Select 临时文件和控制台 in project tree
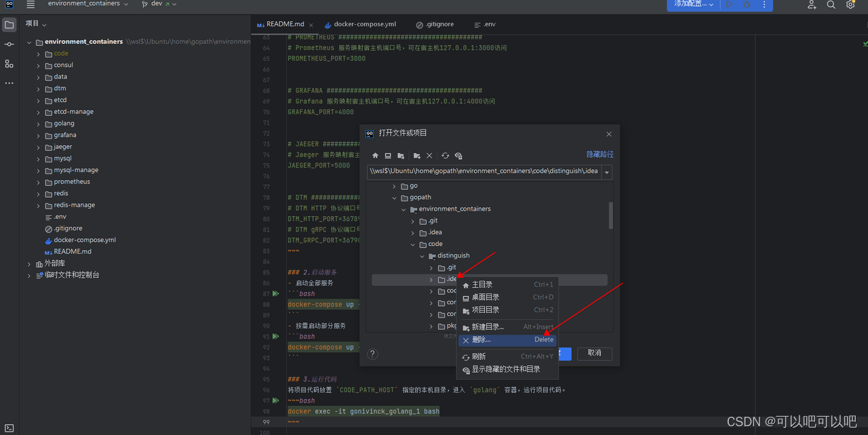Viewport: 868px width, 435px height. click(x=72, y=275)
